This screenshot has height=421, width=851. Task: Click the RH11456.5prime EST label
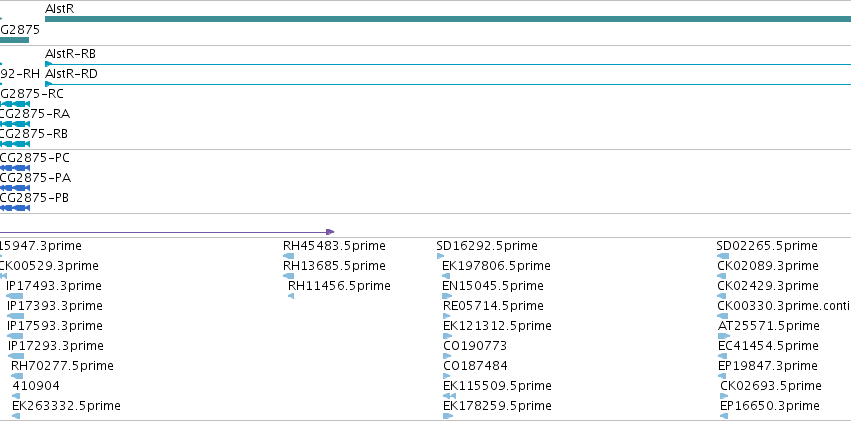click(x=339, y=286)
